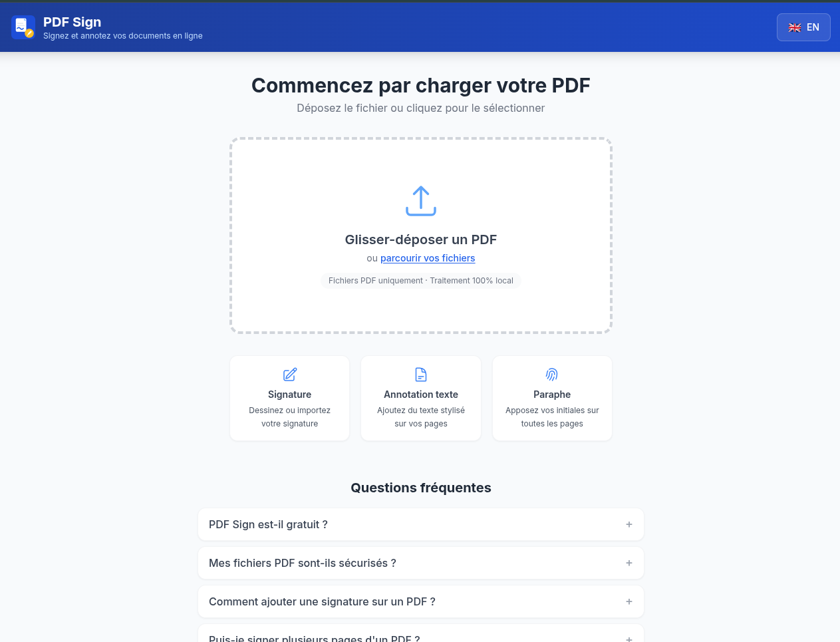
Task: Click the Paraphe fingerprint icon
Action: pyautogui.click(x=552, y=375)
